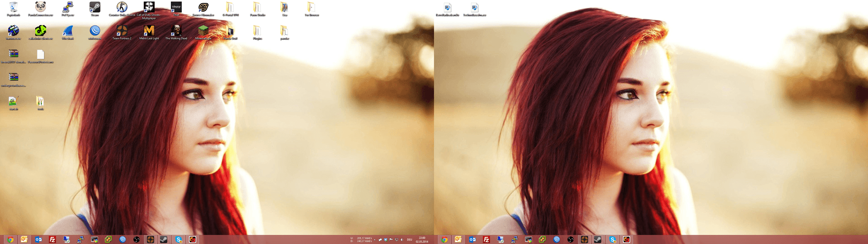Select the blank-page file icon on the desktop

[x=41, y=55]
